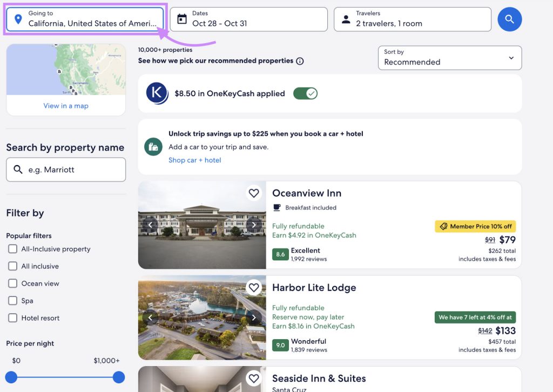Viewport: 553px width, 392px height.
Task: Check the All-Inclusive property filter
Action: pyautogui.click(x=12, y=249)
